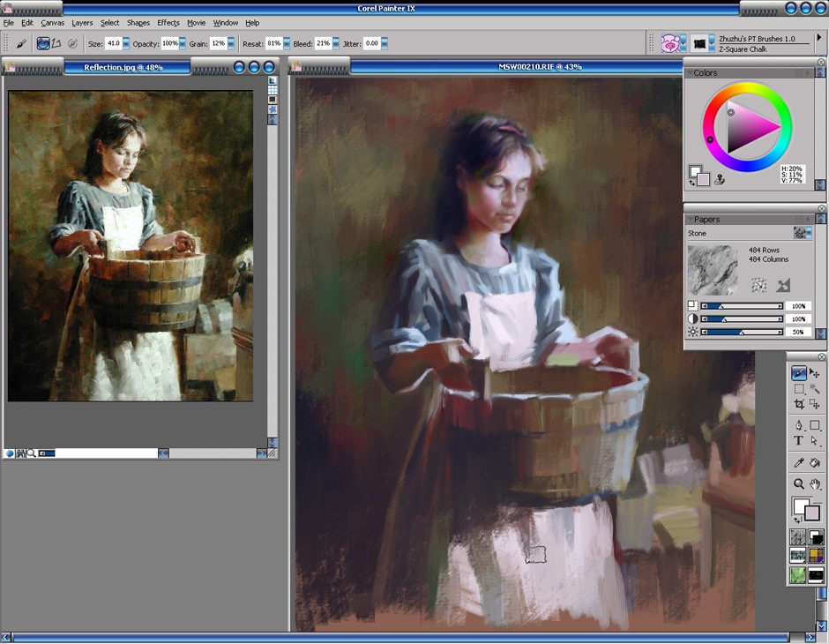Image resolution: width=829 pixels, height=644 pixels.
Task: Open the Colors panel flyout menu arrow
Action: pos(807,73)
